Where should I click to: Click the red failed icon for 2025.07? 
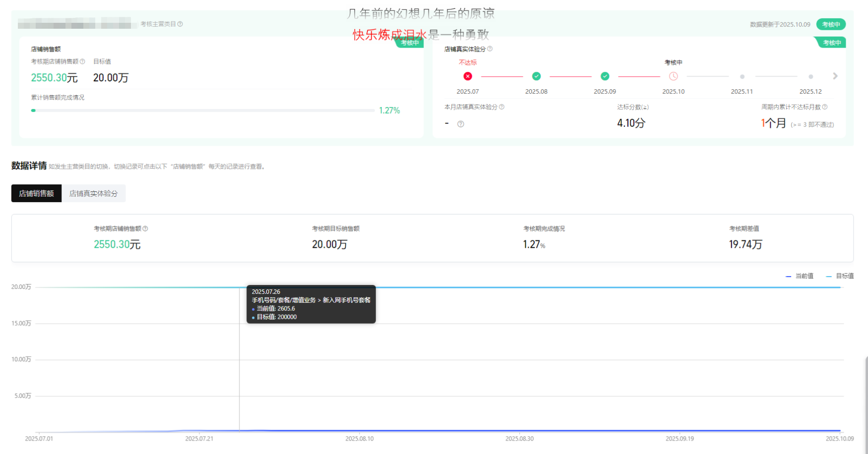point(468,76)
